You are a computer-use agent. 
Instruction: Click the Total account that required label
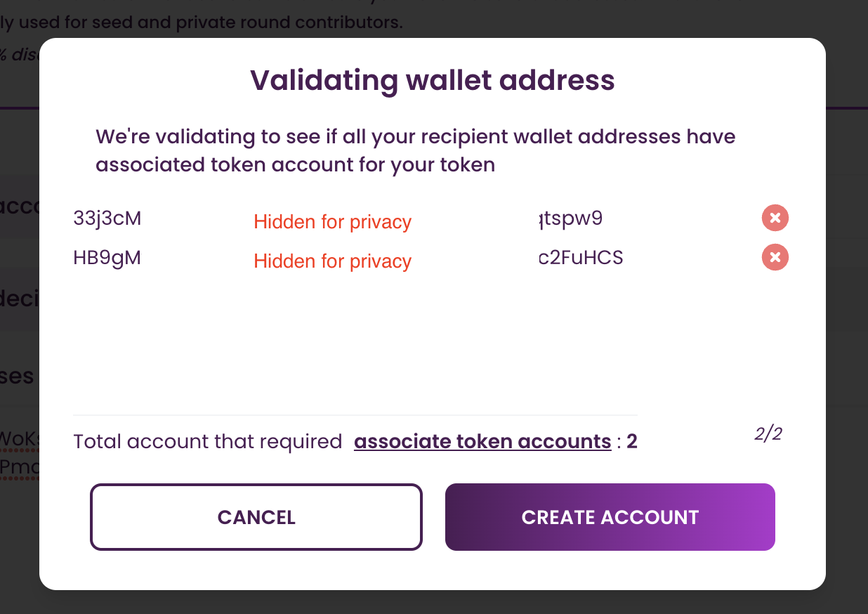point(207,441)
